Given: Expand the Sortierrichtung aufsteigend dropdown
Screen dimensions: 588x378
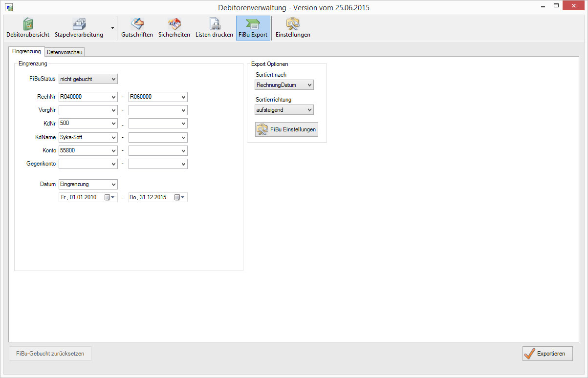Looking at the screenshot, I should click(x=309, y=110).
